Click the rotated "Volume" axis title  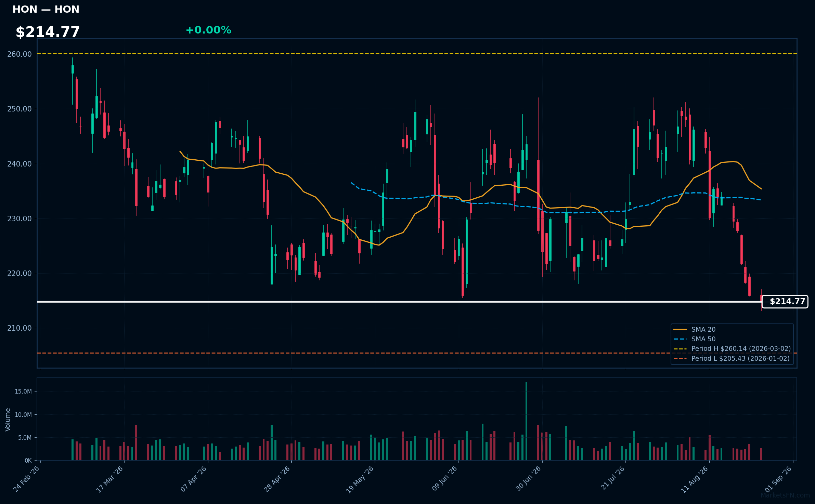pos(8,420)
